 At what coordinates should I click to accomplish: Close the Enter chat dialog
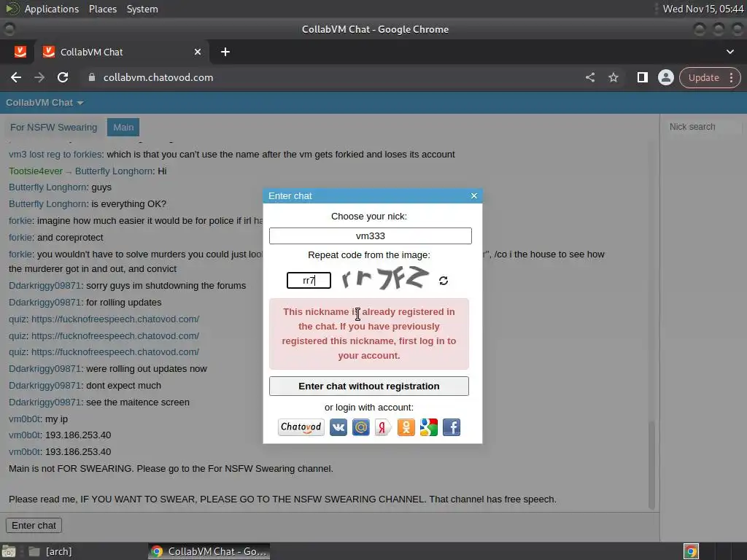coord(474,195)
